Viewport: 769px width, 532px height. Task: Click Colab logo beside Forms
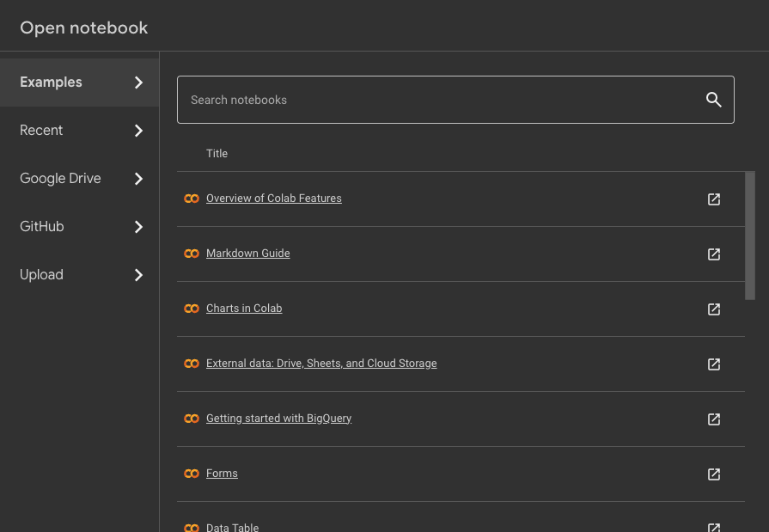click(x=192, y=473)
